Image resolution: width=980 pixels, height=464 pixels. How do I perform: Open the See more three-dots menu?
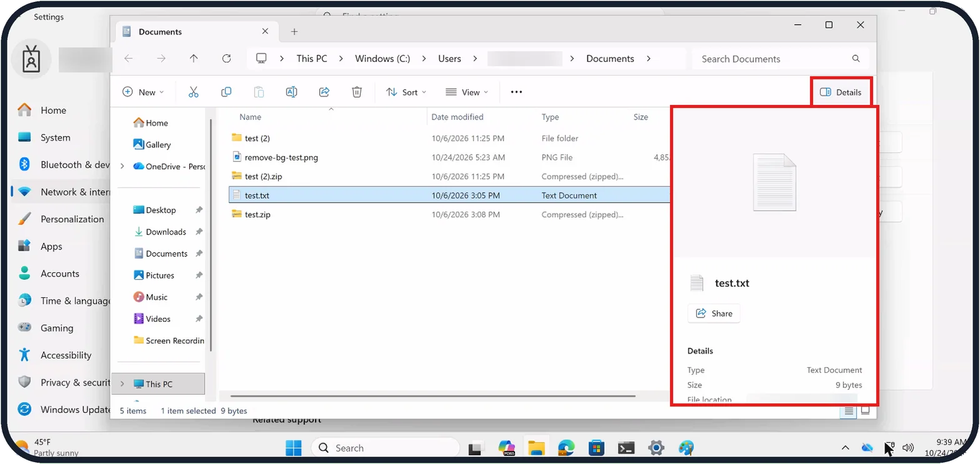[x=516, y=92]
